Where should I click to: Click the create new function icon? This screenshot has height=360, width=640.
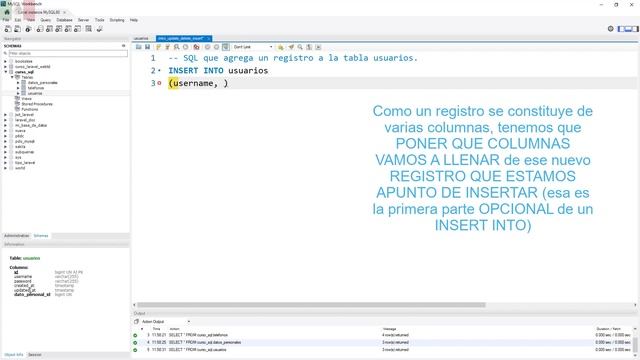click(78, 29)
